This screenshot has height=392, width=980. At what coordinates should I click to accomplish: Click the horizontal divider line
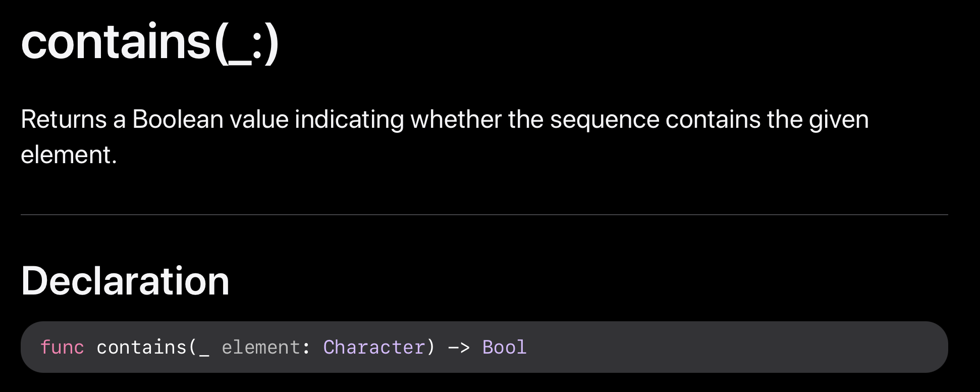tap(484, 215)
